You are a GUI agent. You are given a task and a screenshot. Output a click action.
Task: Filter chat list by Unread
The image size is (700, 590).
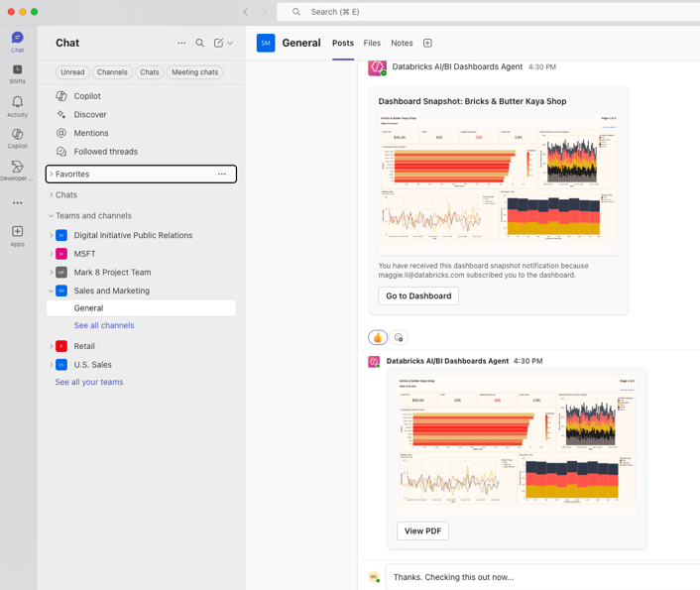click(72, 72)
